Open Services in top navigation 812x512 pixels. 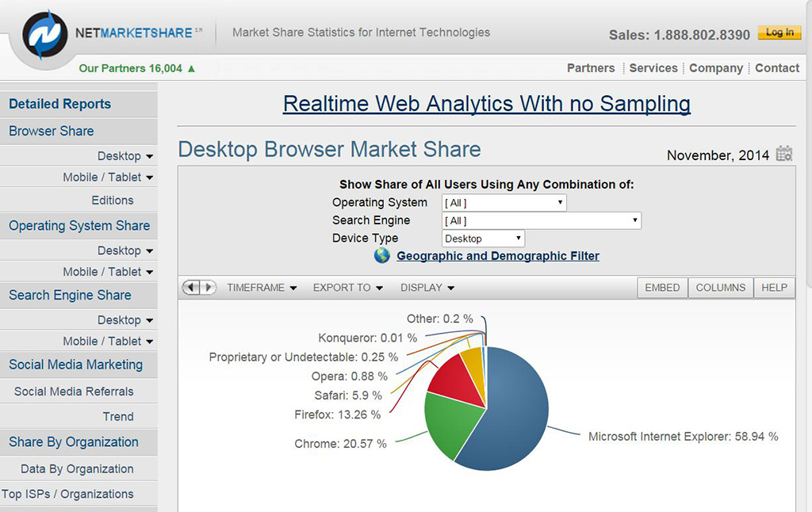(x=653, y=68)
